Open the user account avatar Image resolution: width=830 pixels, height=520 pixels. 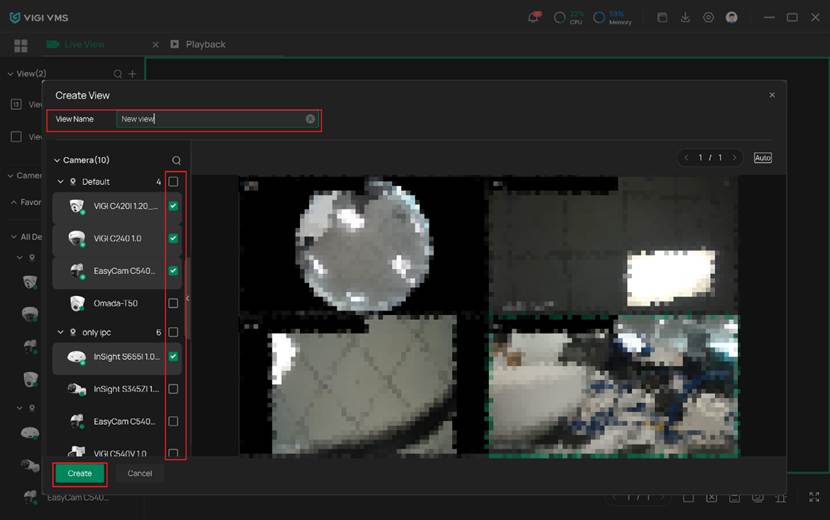pyautogui.click(x=732, y=17)
